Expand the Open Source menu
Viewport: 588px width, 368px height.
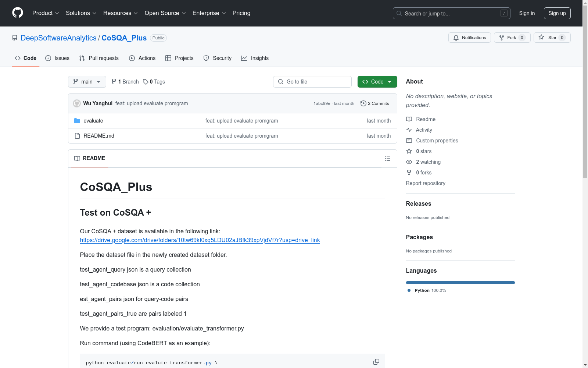pos(165,13)
